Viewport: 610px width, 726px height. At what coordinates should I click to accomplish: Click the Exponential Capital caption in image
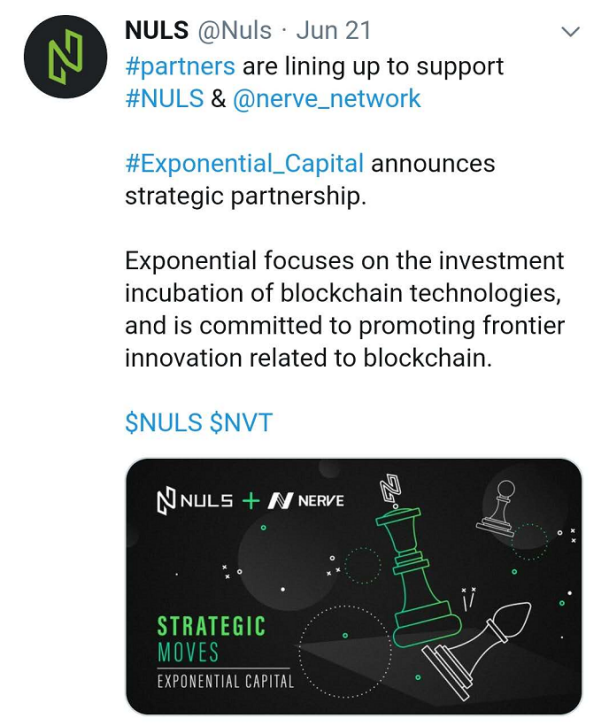click(226, 682)
